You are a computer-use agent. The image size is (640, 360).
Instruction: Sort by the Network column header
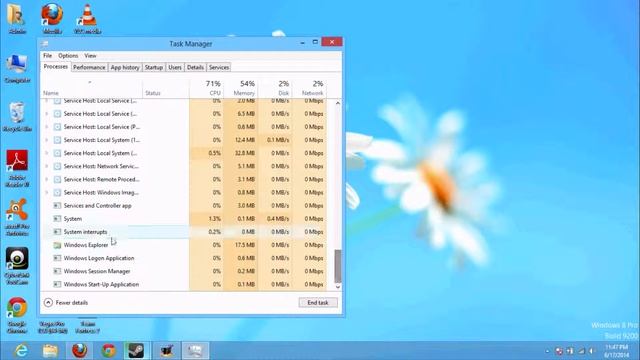(309, 88)
